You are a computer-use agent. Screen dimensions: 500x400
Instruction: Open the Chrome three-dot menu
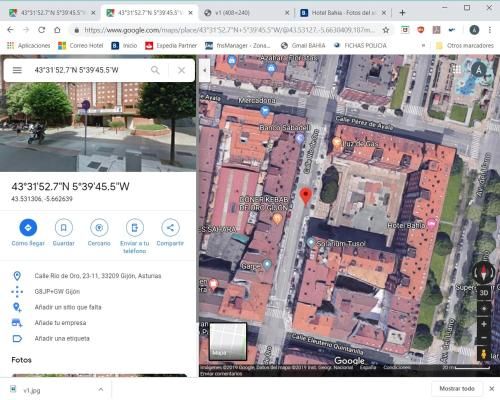click(x=490, y=30)
